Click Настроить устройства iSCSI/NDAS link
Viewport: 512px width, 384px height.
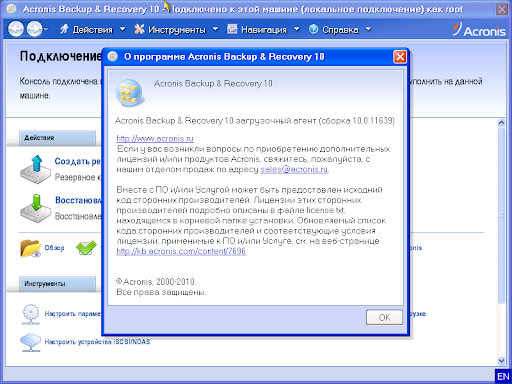click(x=97, y=342)
